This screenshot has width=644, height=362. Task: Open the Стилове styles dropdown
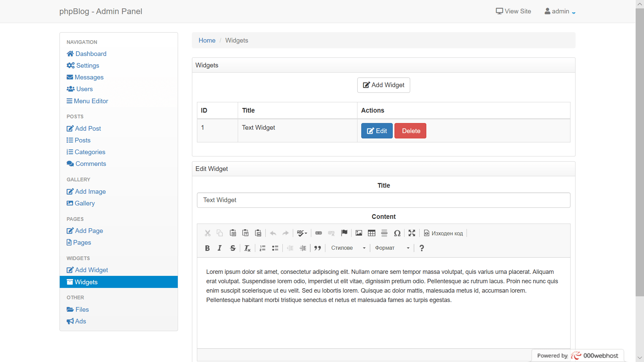(x=347, y=248)
